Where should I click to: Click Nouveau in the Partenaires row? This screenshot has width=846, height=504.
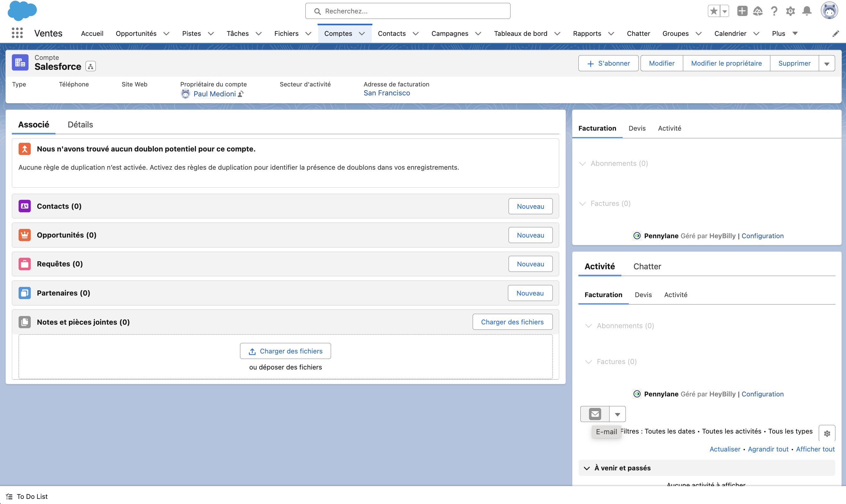point(530,293)
